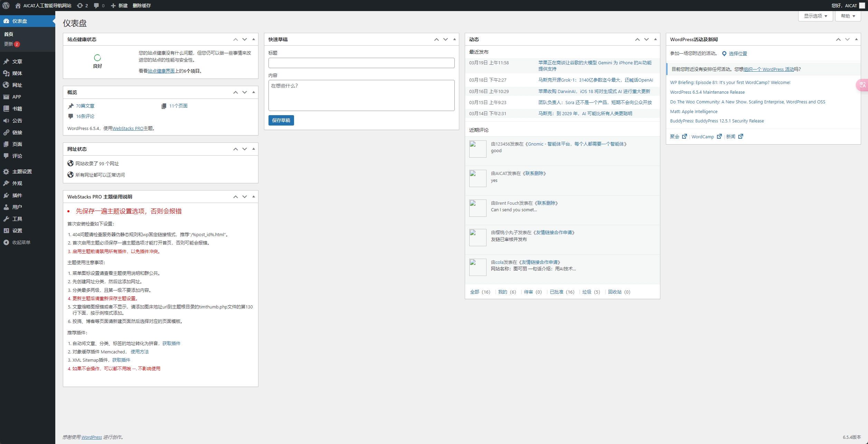Click the location pin icon by 选择位置
The width and height of the screenshot is (868, 444).
(x=724, y=54)
